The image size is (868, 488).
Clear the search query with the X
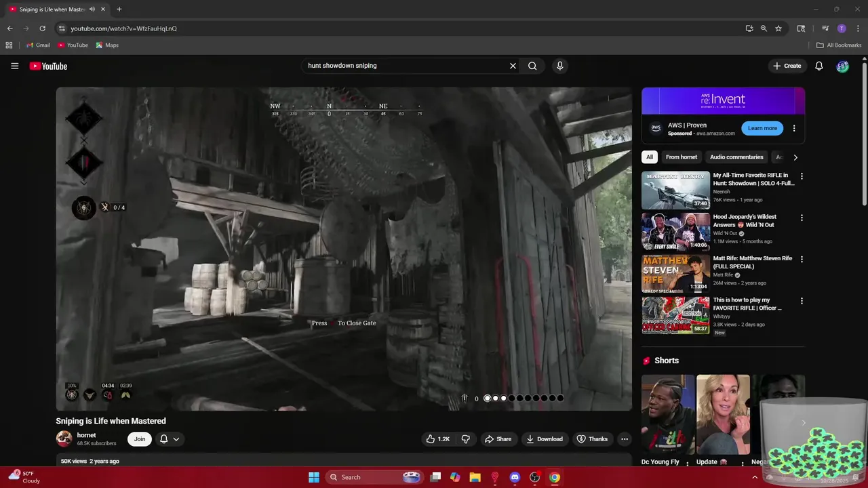513,66
